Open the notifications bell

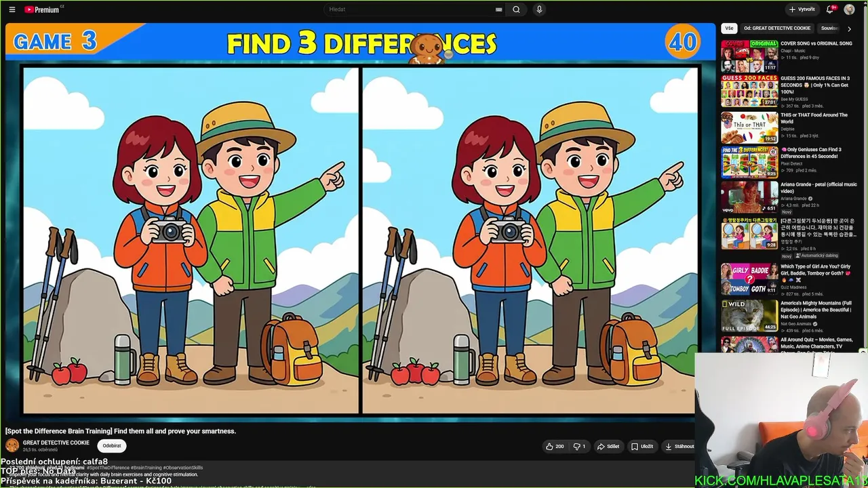click(x=830, y=9)
